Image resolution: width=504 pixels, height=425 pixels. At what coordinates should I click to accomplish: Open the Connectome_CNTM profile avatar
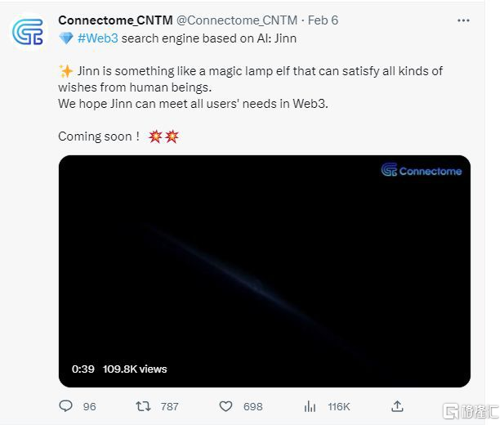point(28,32)
